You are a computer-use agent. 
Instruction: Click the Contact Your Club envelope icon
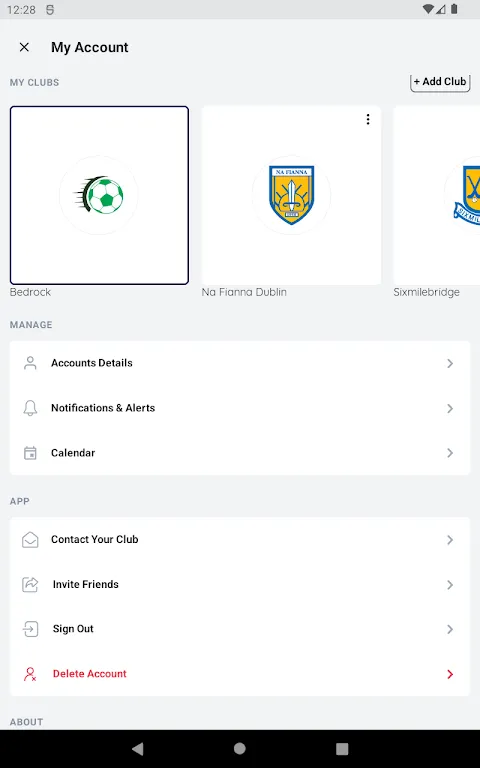pyautogui.click(x=30, y=539)
